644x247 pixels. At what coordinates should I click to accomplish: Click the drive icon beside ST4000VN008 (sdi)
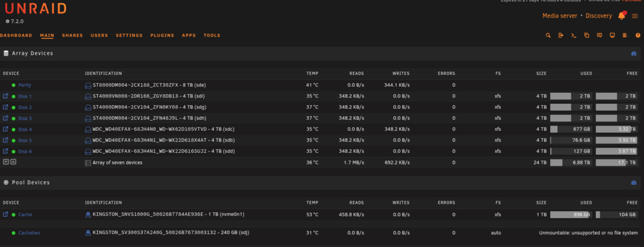tap(88, 96)
